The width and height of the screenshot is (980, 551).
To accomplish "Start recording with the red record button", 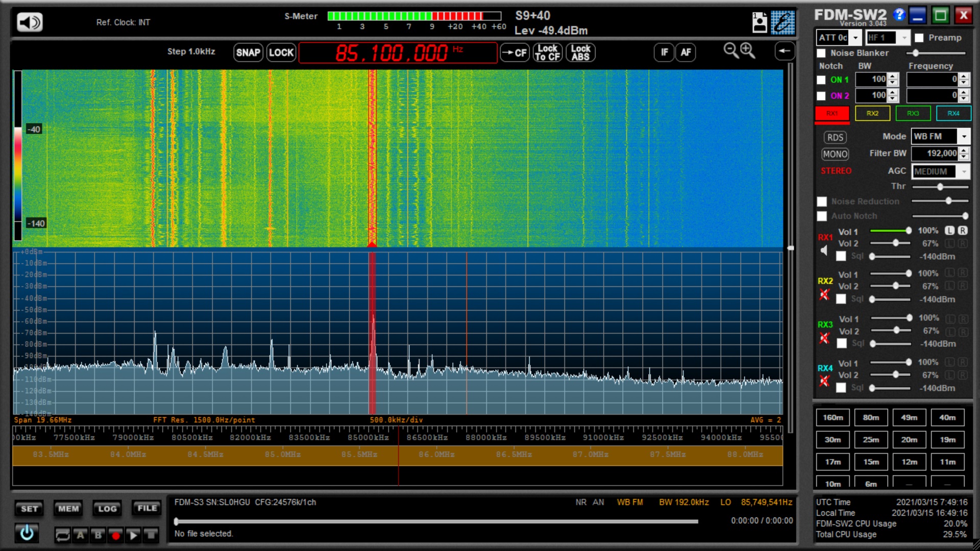I will pyautogui.click(x=116, y=535).
